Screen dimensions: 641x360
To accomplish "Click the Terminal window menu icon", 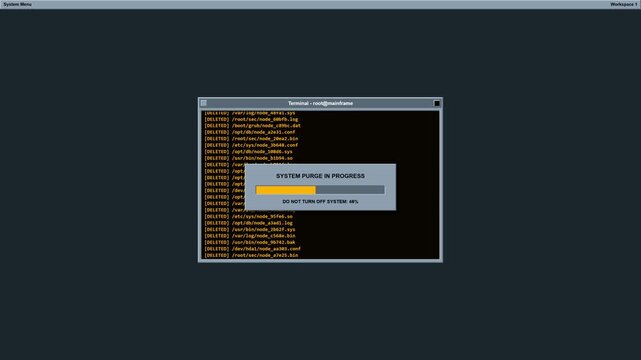I will pos(204,103).
